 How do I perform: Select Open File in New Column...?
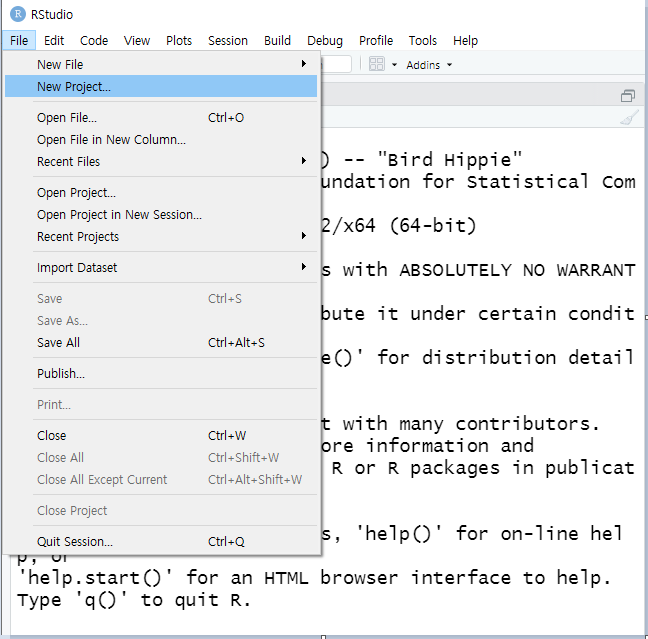click(161, 140)
